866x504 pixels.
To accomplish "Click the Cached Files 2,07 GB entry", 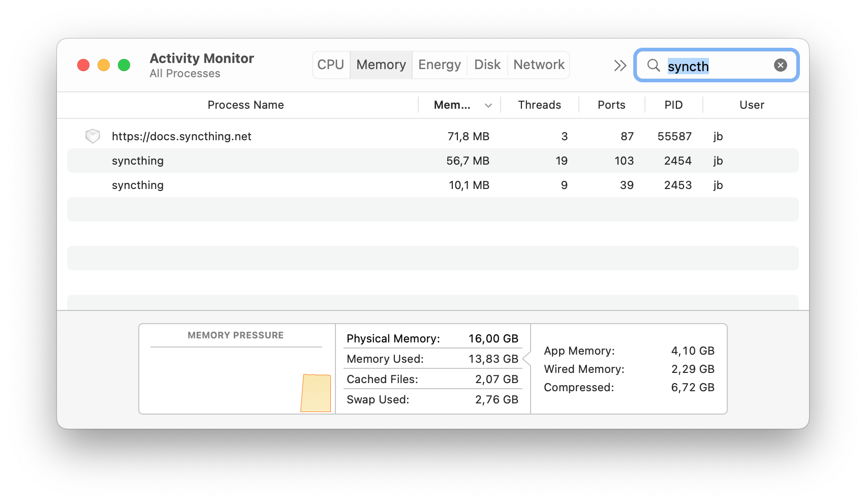I will pyautogui.click(x=432, y=379).
